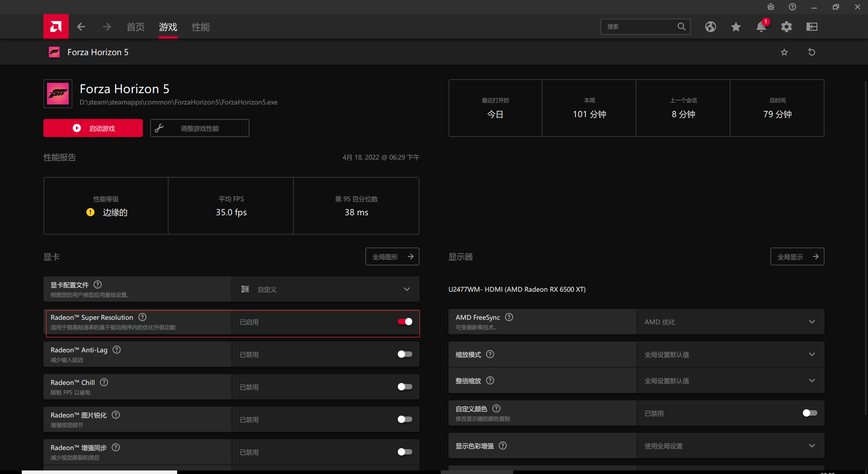Click 调整游戏性能 button
The width and height of the screenshot is (868, 474).
(x=200, y=128)
